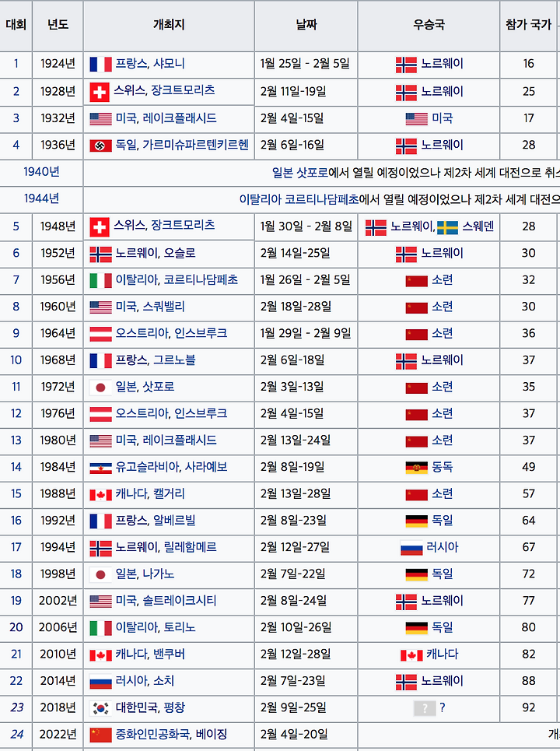Click the Switzerland flag in the 1928 host cell
560x751 pixels.
pos(100,92)
